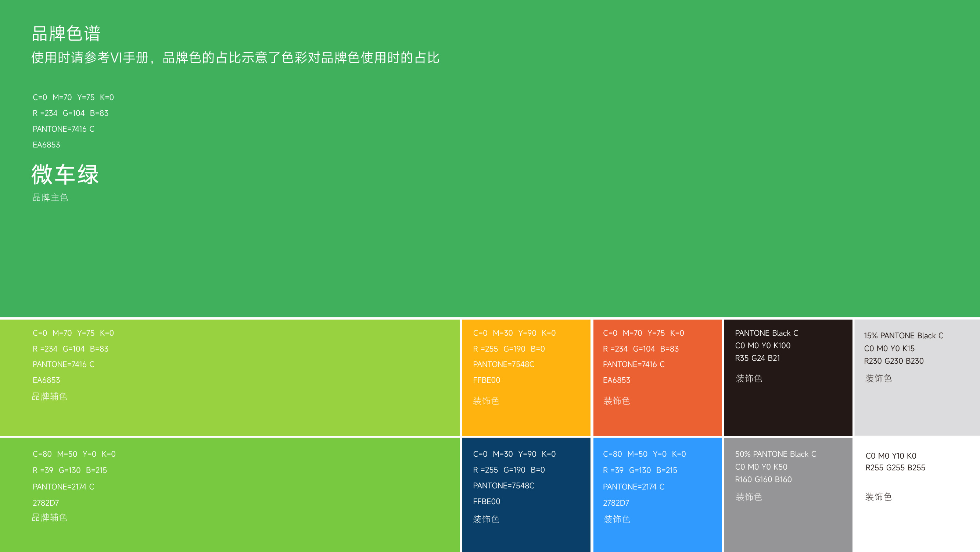
Task: Click R =234 G=104 B=83 in lime green block
Action: [71, 349]
